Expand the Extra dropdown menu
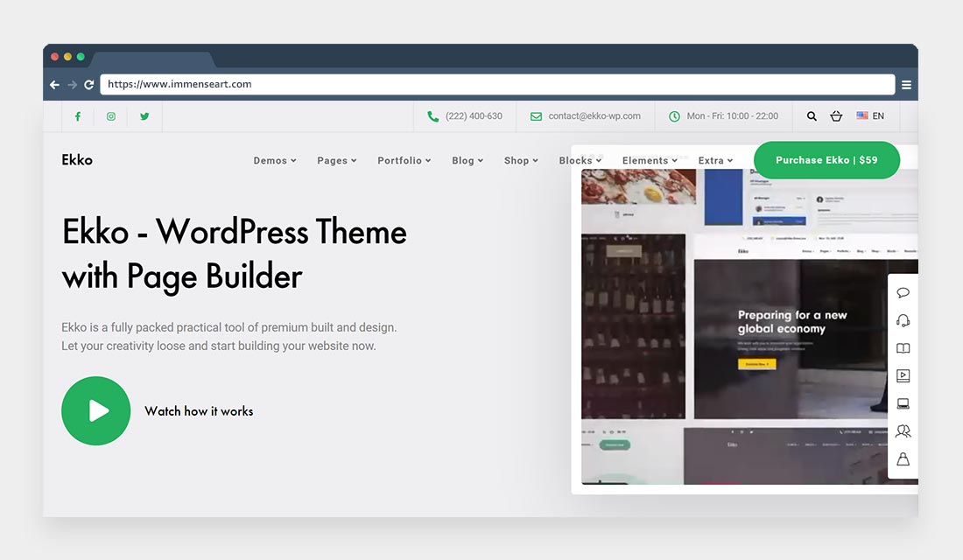This screenshot has height=560, width=963. (x=715, y=160)
